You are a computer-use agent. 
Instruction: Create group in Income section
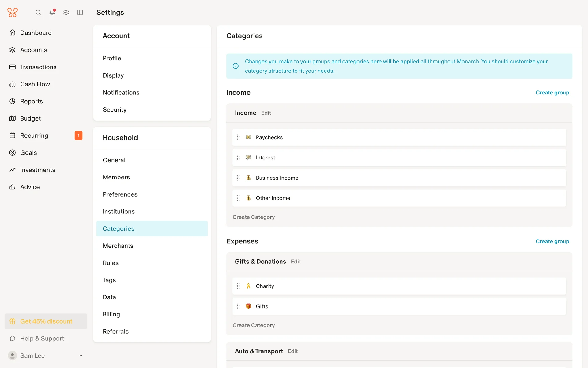pyautogui.click(x=552, y=93)
